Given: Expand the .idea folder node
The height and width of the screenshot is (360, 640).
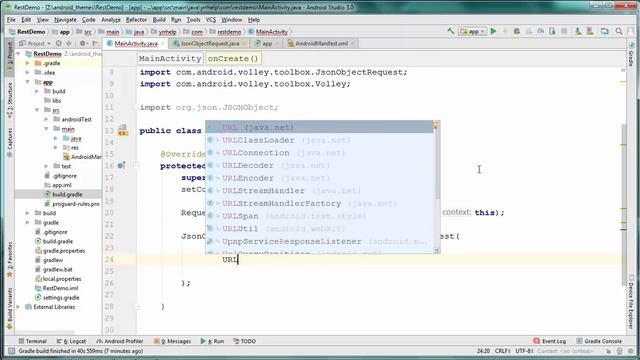Looking at the screenshot, I should pyautogui.click(x=28, y=73).
